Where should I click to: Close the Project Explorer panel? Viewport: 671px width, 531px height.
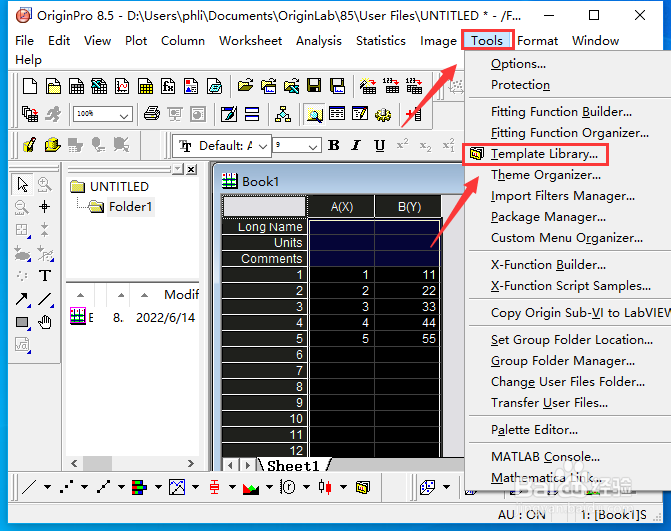pyautogui.click(x=192, y=170)
